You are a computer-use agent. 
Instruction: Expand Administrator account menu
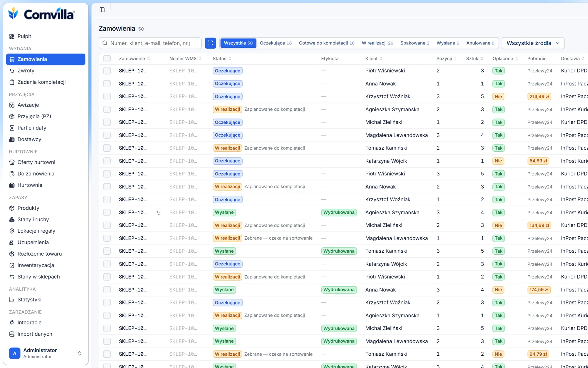click(x=46, y=353)
